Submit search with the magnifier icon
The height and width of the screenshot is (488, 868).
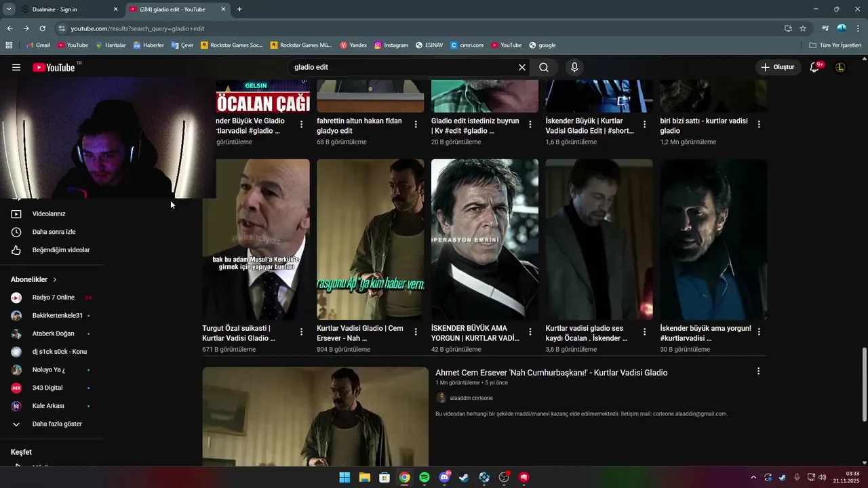click(x=544, y=67)
